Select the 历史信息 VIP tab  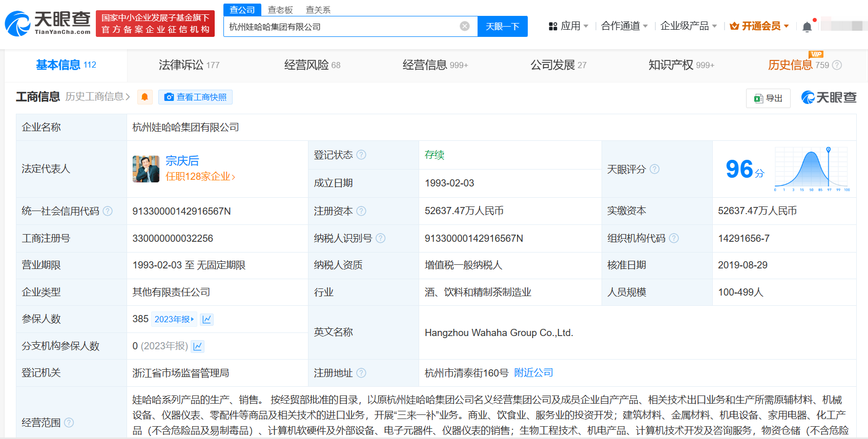click(798, 65)
